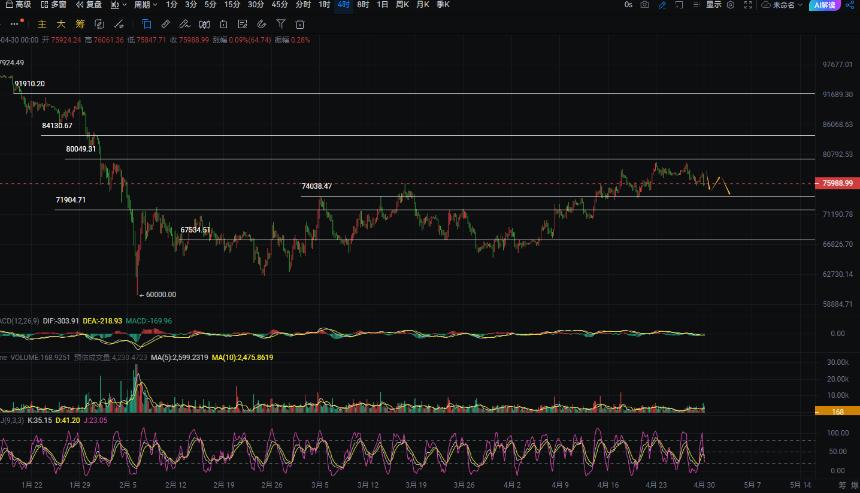Viewport: 860px width, 493px height.
Task: Open the chart type dropdown
Action: pos(118,4)
